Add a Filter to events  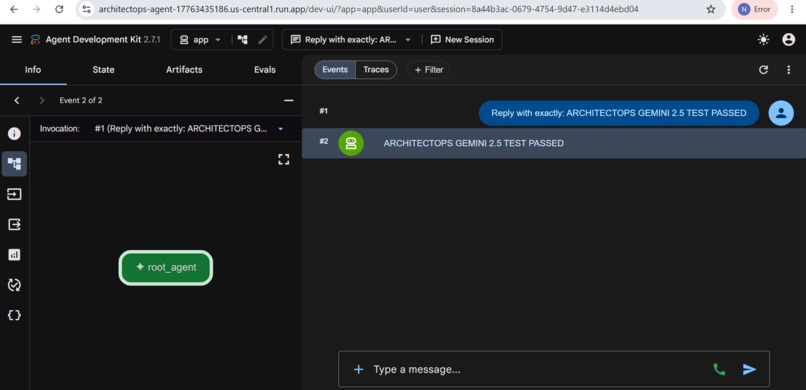coord(429,70)
